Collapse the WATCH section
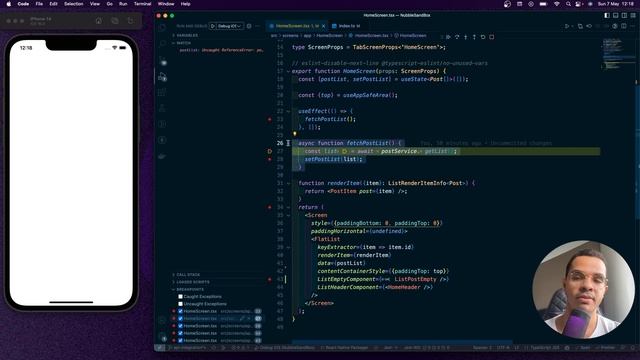The width and height of the screenshot is (640, 360). [x=182, y=43]
